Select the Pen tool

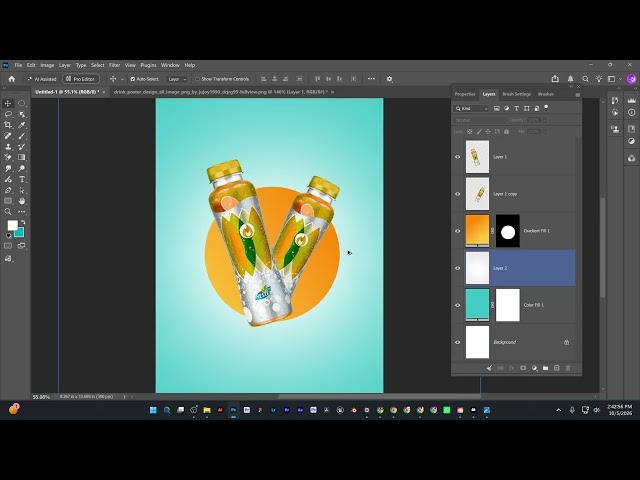[x=8, y=190]
